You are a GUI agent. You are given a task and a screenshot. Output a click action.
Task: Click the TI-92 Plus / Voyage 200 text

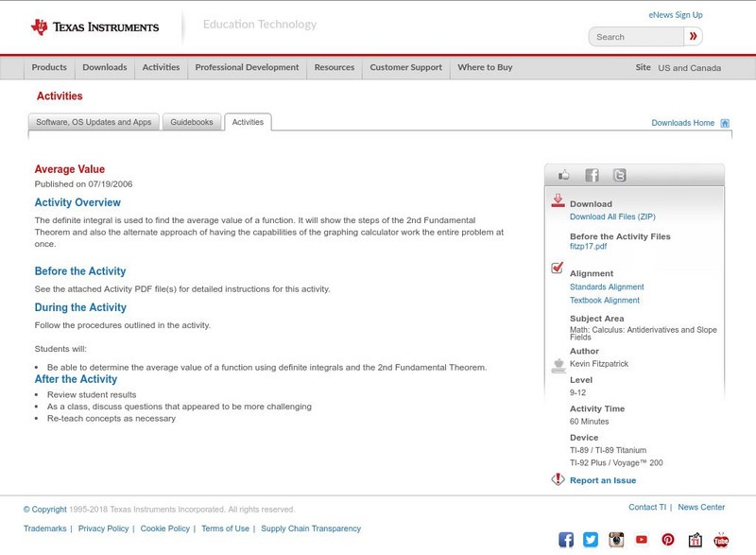pos(616,463)
